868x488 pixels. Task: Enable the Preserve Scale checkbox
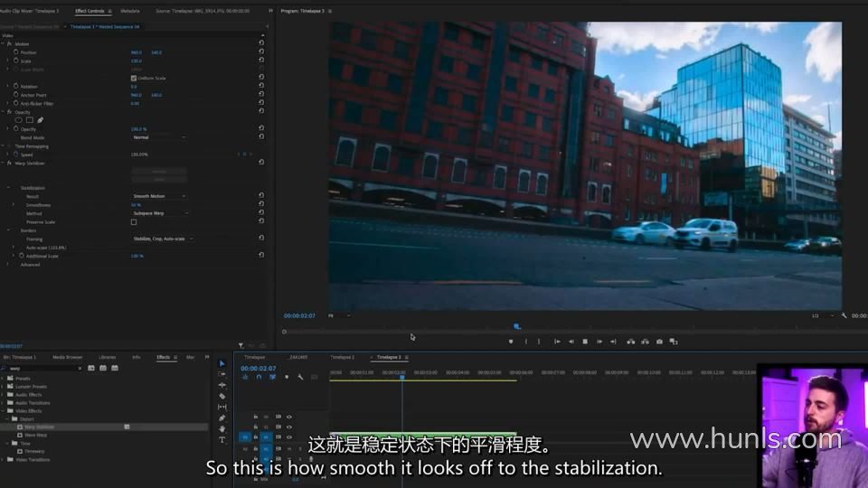pos(134,221)
